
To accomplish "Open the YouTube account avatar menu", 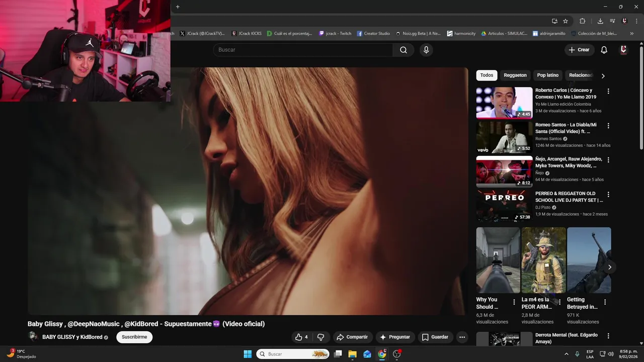I will (623, 50).
